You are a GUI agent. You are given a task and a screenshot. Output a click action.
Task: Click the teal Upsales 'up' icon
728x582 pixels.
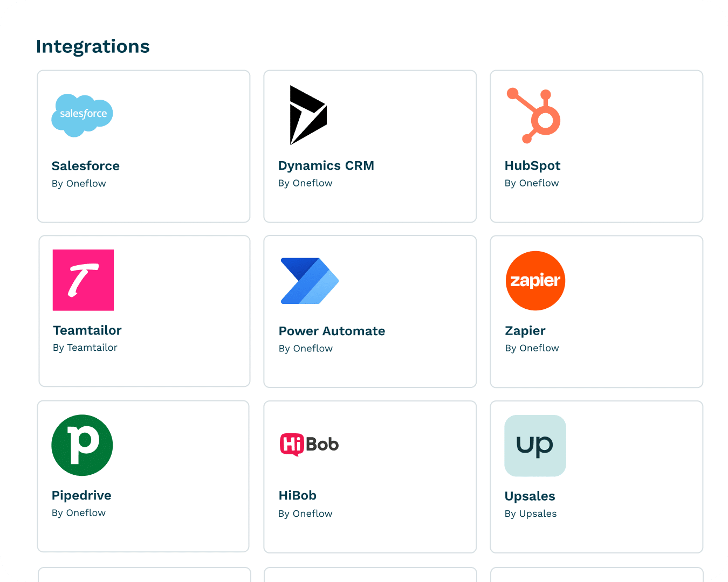coord(535,446)
